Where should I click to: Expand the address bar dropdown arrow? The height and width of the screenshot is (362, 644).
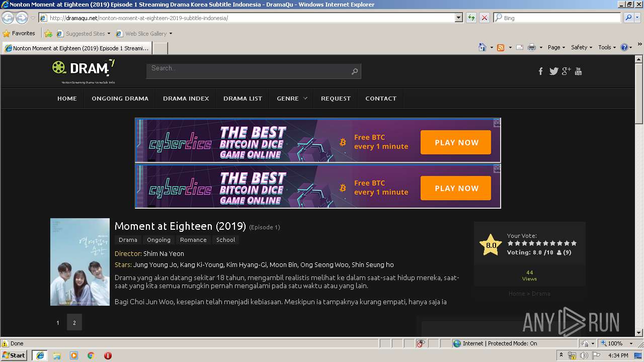click(458, 18)
